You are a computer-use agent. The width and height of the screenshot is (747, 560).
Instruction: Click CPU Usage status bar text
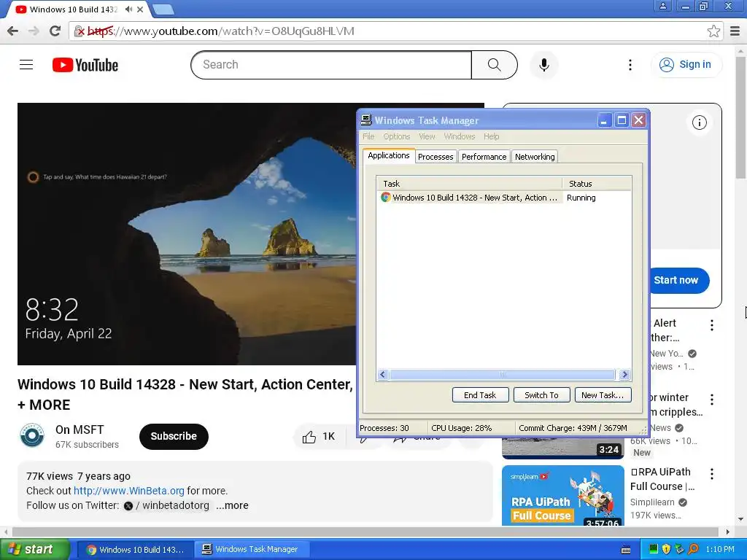point(461,428)
